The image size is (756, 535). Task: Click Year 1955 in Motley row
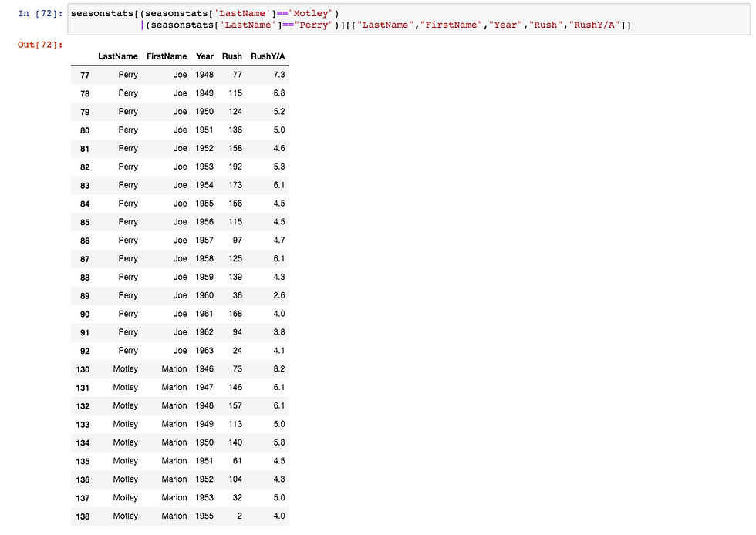point(204,516)
